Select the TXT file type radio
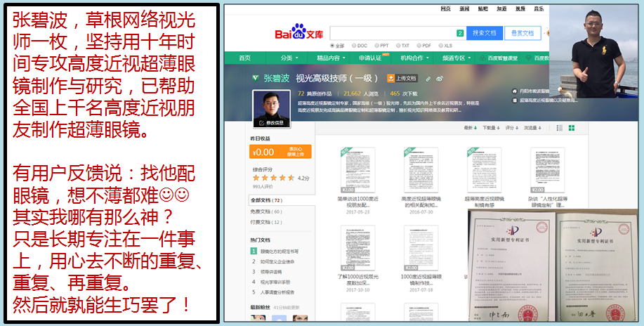The height and width of the screenshot is (326, 644). coord(398,46)
